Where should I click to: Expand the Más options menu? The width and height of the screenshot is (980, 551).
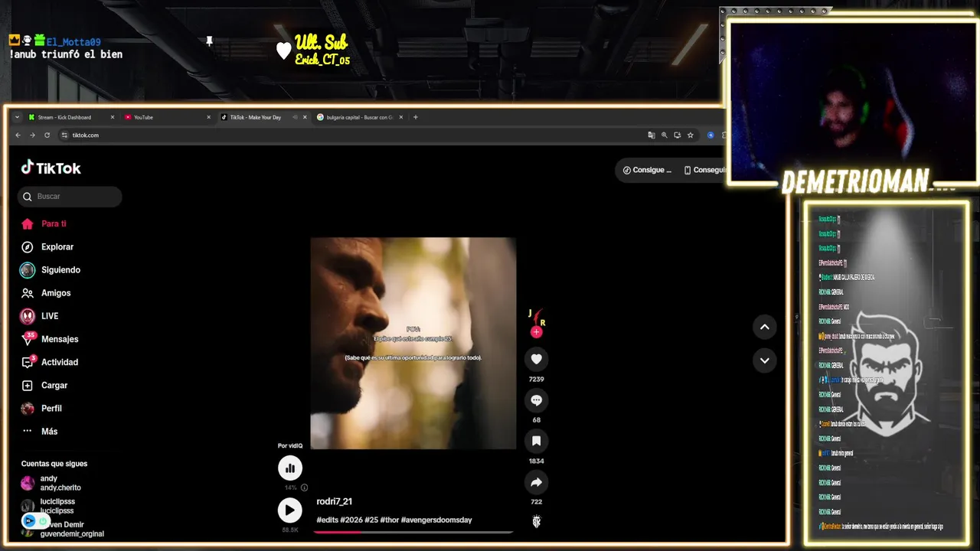40,431
